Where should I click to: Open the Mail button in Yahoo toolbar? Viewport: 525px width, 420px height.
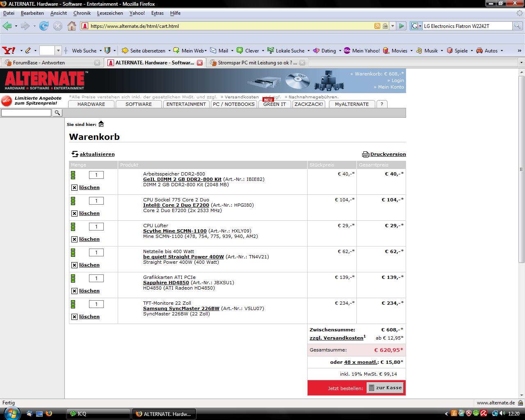pos(219,50)
